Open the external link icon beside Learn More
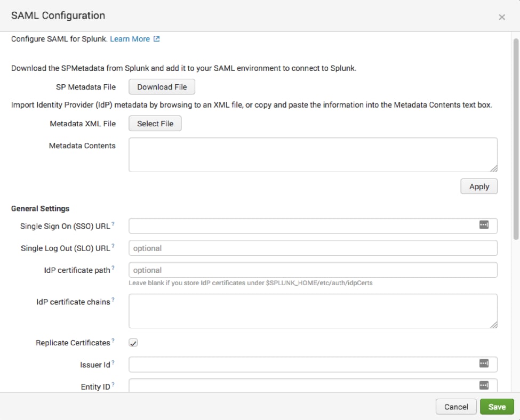This screenshot has height=420, width=520. [156, 39]
